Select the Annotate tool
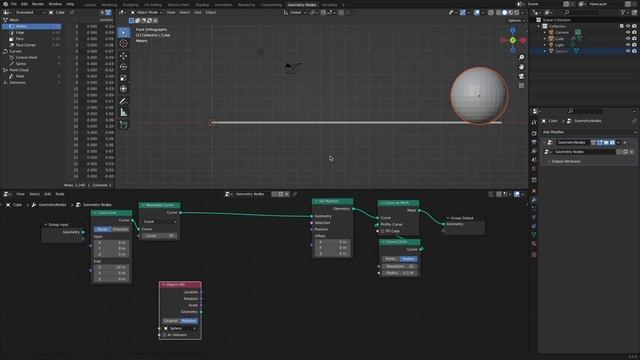640x360 pixels. click(124, 101)
